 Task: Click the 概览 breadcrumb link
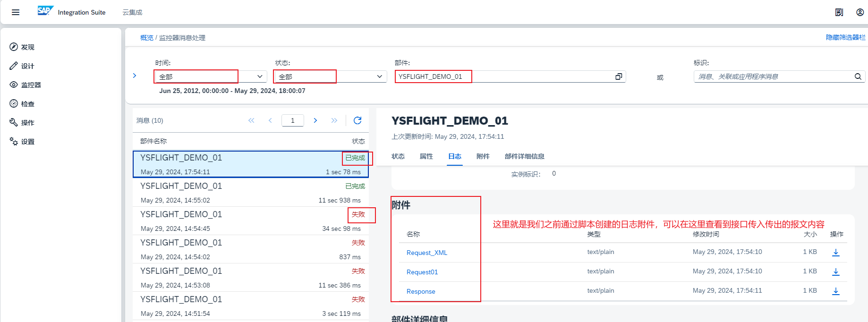coord(147,38)
